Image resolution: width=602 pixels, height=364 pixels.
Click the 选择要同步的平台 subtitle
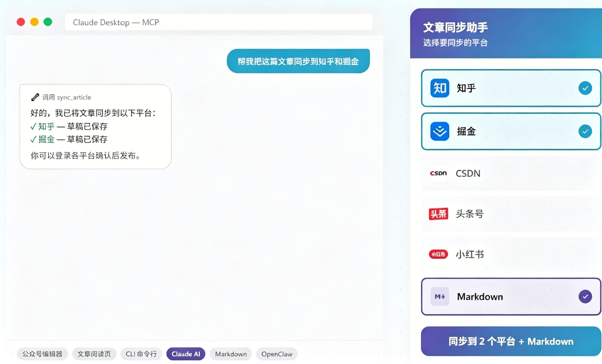coord(455,43)
